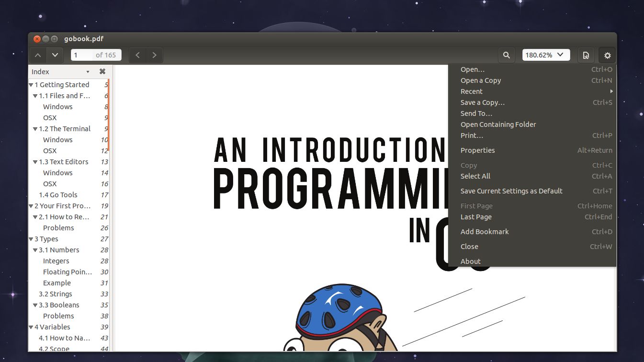Click the next page down arrow
The image size is (644, 362).
[x=55, y=55]
